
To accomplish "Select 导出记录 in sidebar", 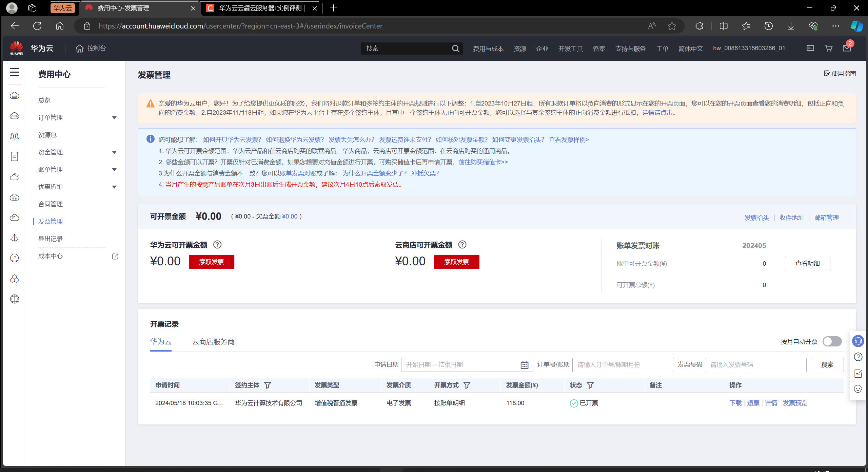I will click(51, 239).
